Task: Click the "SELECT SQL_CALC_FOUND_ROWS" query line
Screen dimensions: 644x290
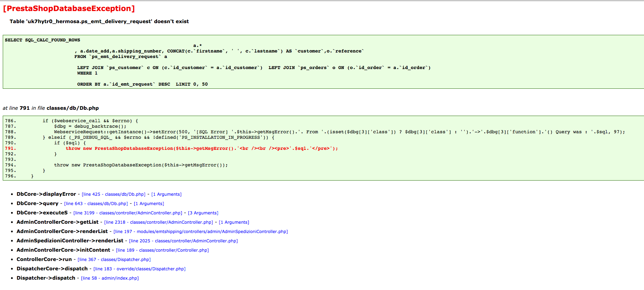Action: [42, 40]
